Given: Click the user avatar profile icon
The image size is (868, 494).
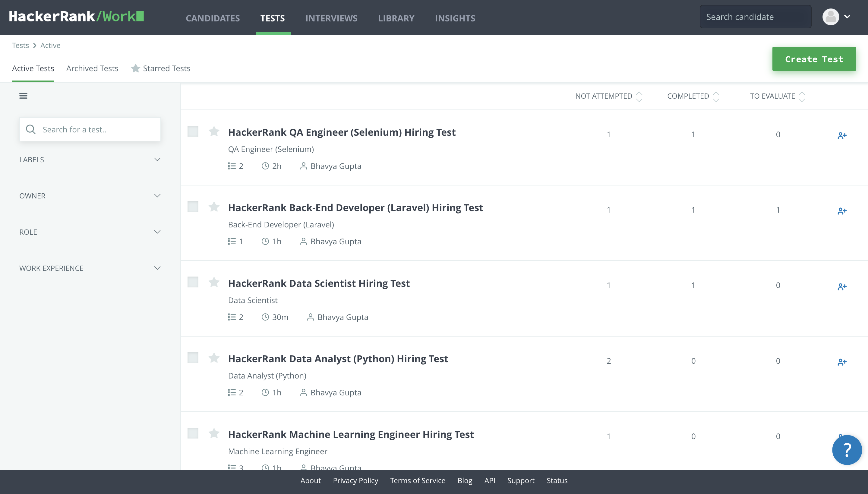Looking at the screenshot, I should (831, 17).
